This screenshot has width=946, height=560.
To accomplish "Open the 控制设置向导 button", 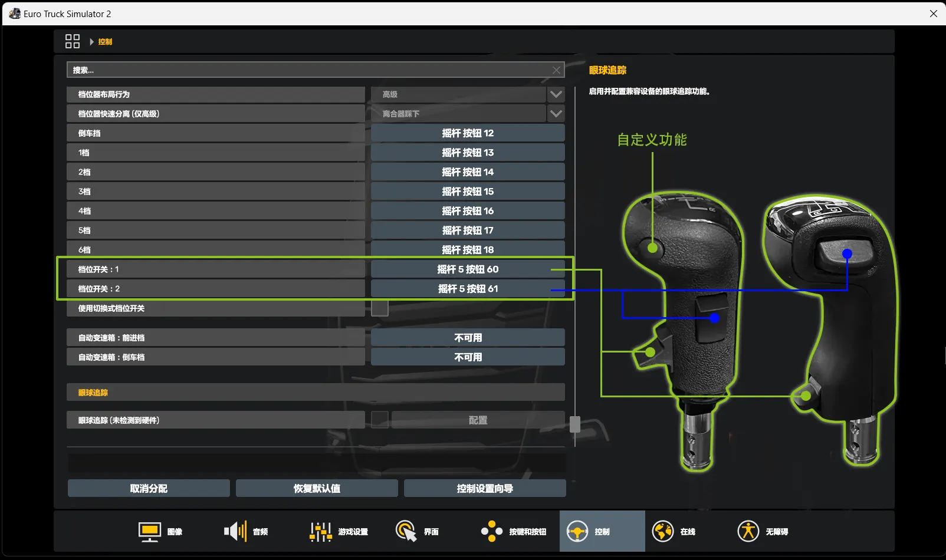I will tap(485, 488).
